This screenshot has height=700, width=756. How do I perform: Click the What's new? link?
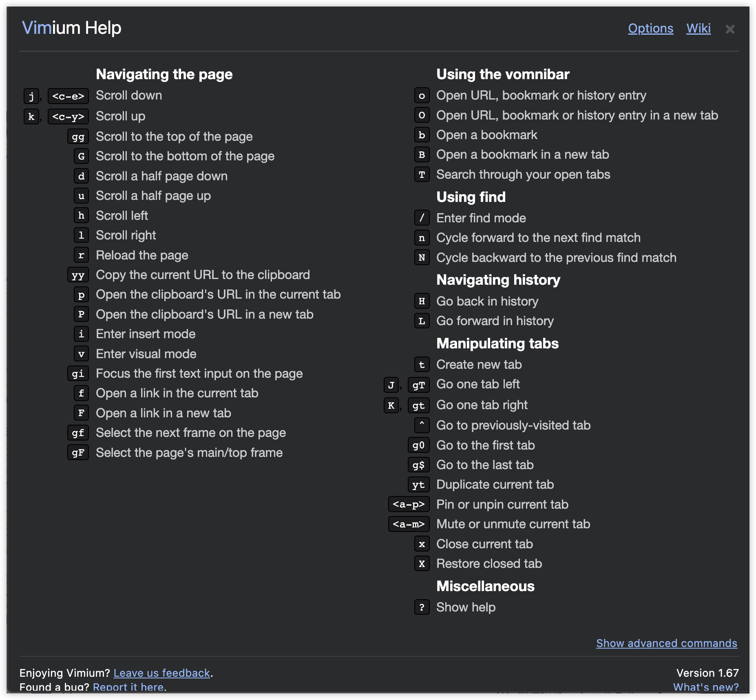(x=705, y=687)
